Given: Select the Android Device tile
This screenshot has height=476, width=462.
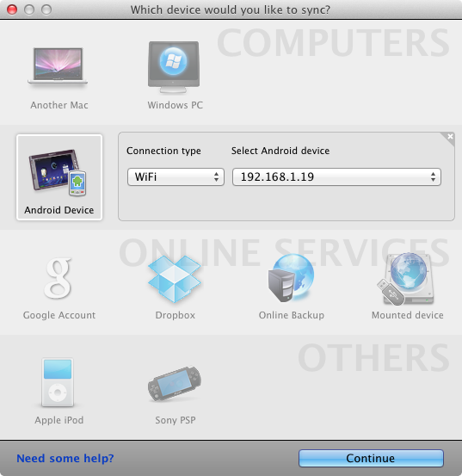Looking at the screenshot, I should (59, 177).
